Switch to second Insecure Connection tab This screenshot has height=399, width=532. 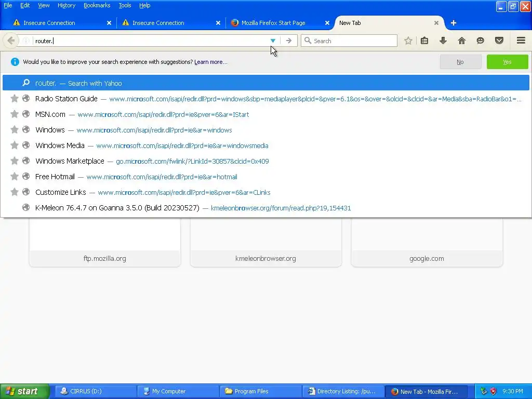171,23
